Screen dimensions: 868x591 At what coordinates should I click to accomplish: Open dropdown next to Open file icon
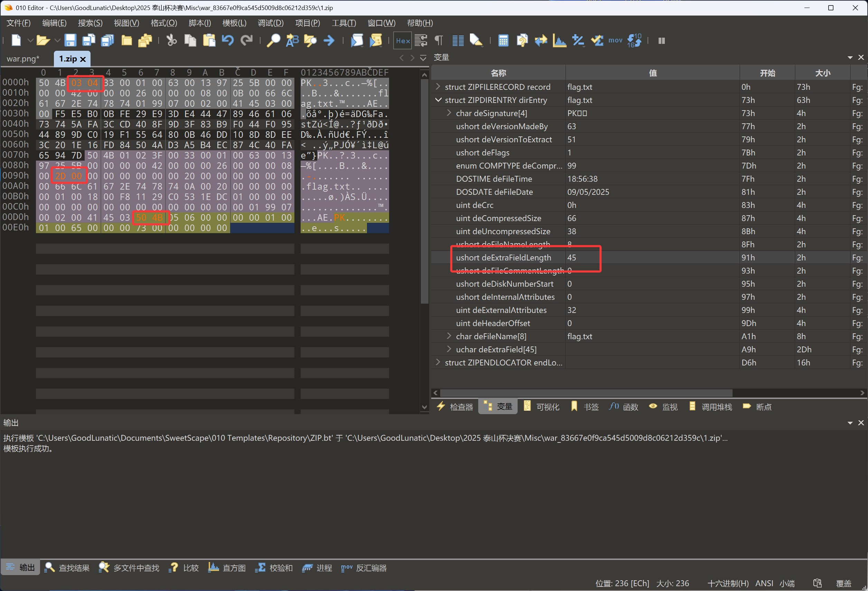coord(57,40)
